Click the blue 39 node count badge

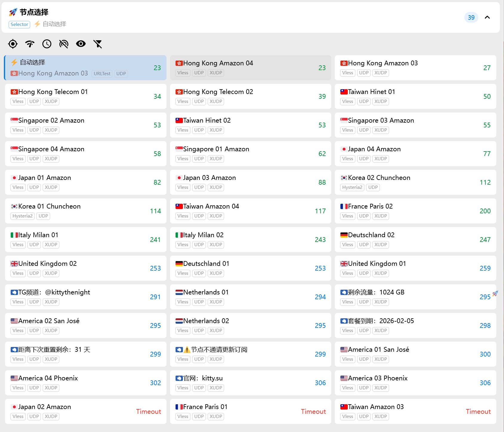tap(471, 17)
